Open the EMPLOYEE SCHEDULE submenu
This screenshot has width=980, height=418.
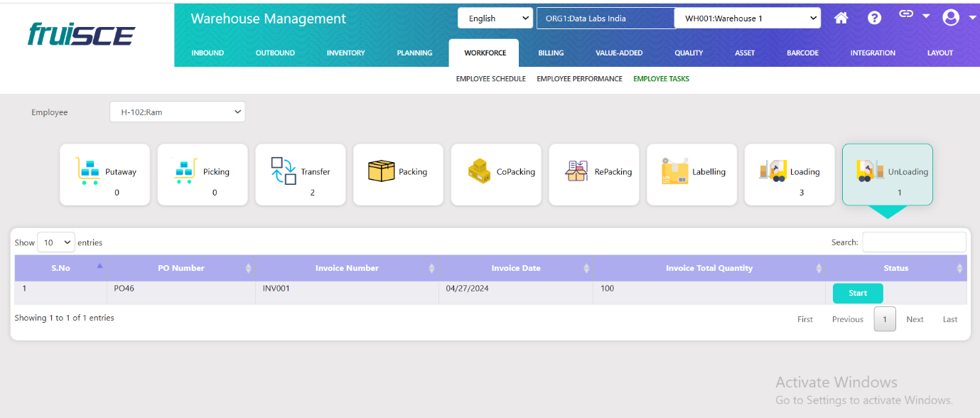click(490, 79)
